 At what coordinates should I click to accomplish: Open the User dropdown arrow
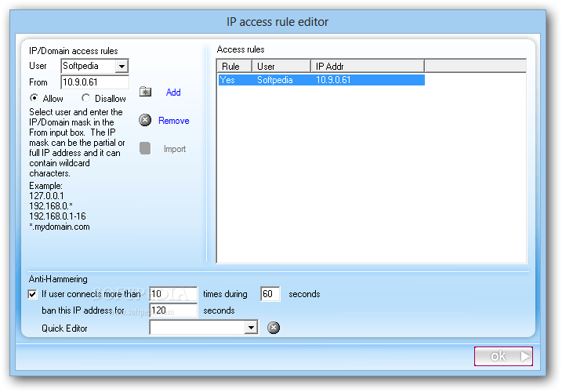click(x=121, y=67)
